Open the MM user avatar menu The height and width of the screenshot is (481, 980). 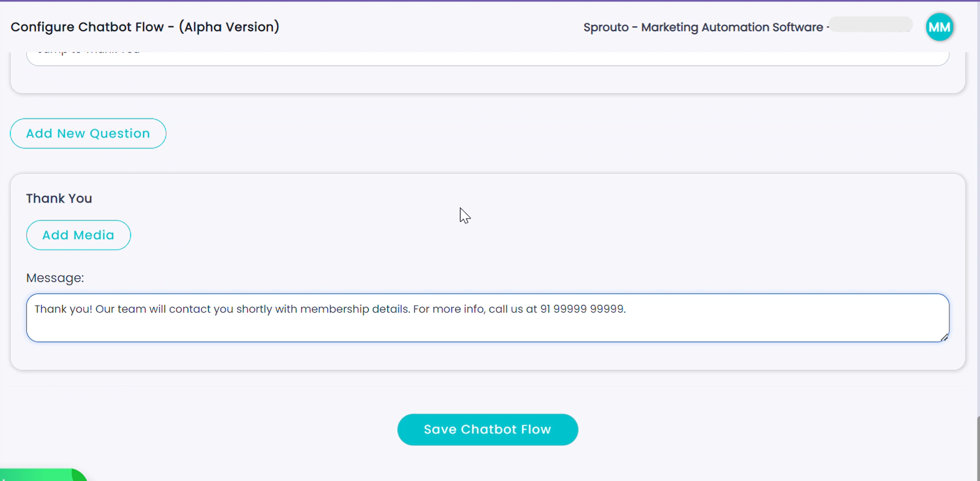pos(939,27)
